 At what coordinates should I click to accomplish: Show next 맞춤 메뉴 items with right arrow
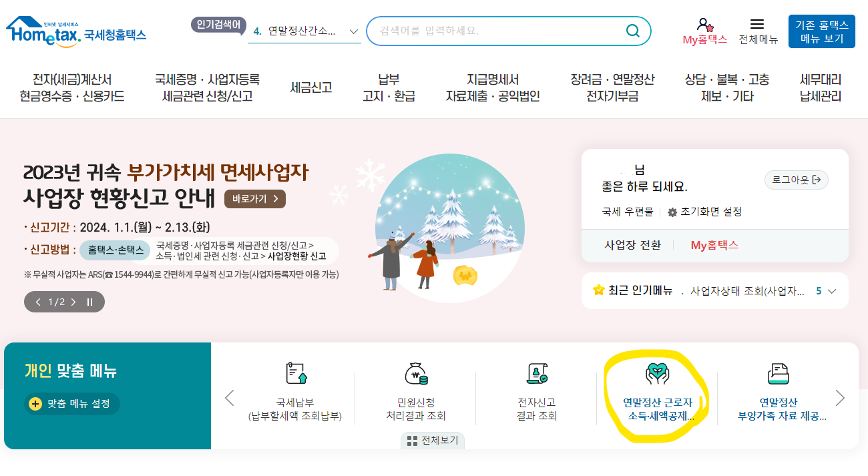point(840,398)
